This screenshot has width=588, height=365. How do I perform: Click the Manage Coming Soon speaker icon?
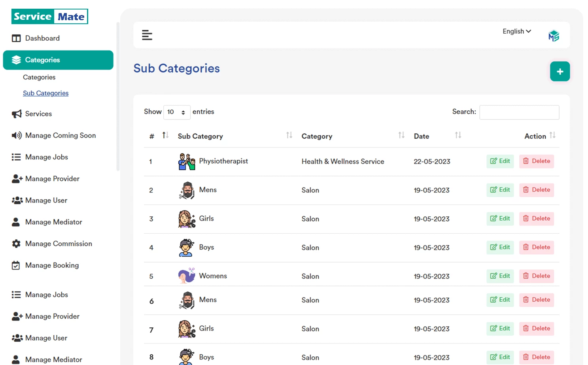[16, 135]
